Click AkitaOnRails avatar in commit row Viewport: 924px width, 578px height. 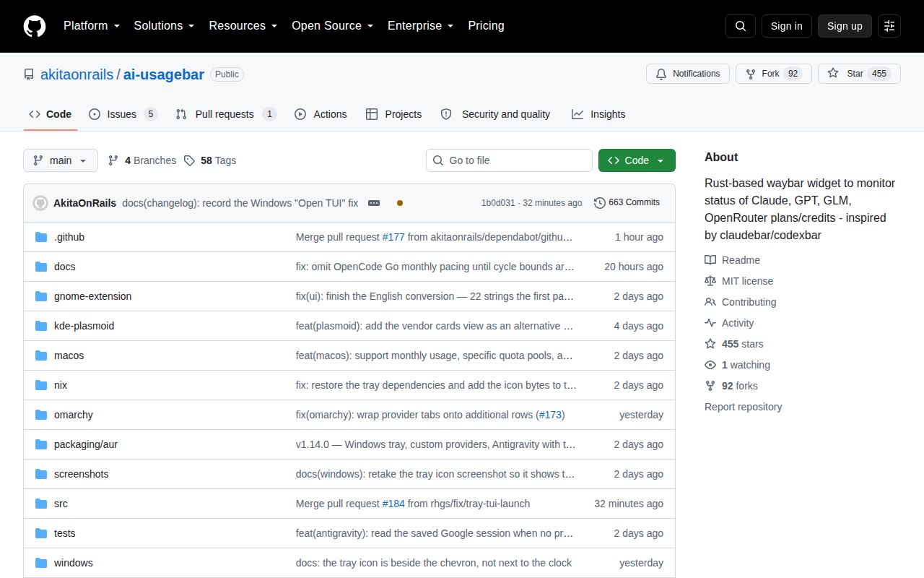tap(40, 203)
